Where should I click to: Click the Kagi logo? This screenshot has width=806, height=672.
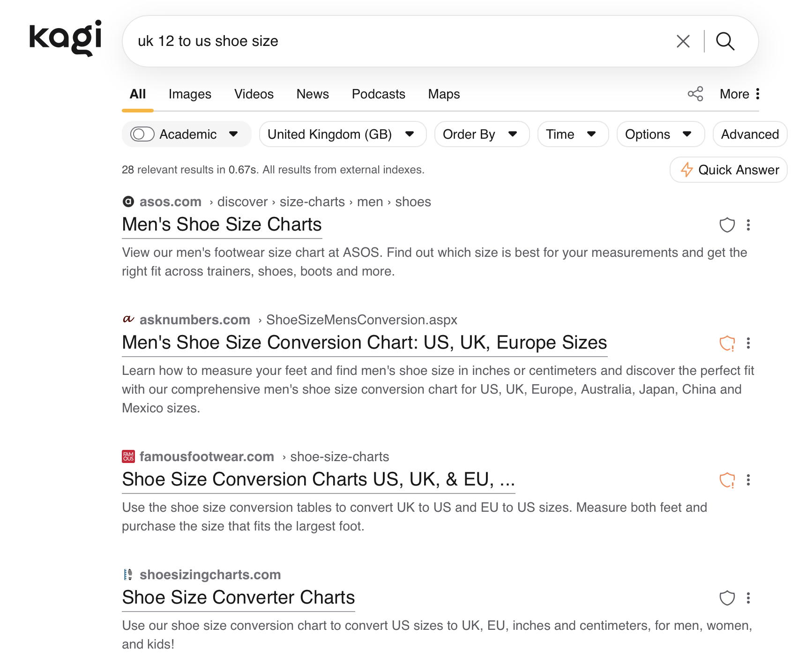click(65, 38)
